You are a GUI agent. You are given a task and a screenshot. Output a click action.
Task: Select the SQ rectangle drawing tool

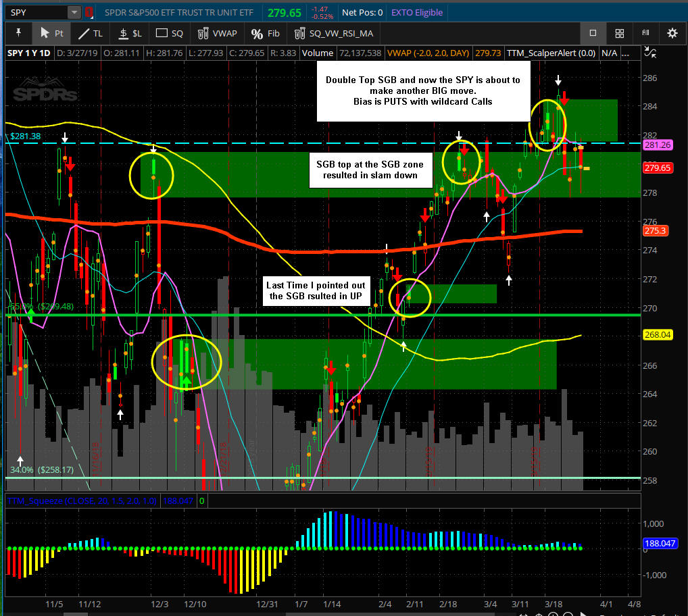pos(170,33)
